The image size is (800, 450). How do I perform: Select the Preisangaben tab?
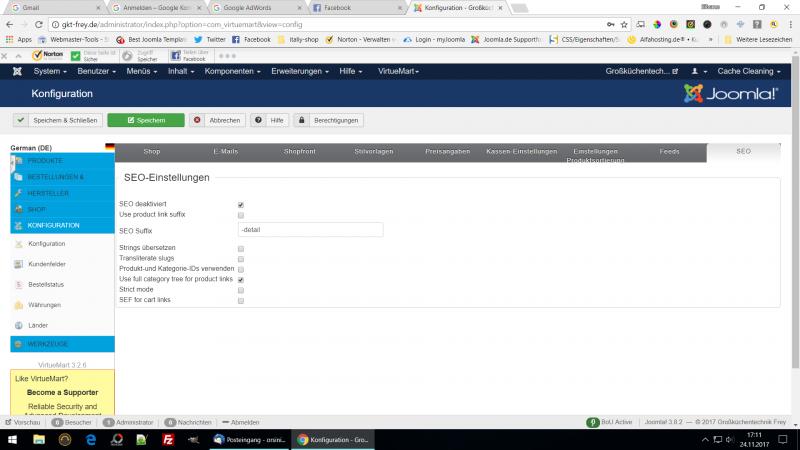pos(447,152)
